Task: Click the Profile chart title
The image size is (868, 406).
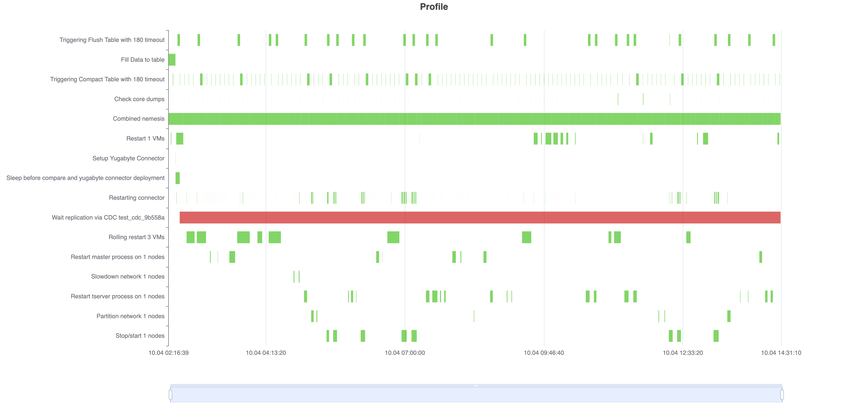Action: [x=433, y=7]
